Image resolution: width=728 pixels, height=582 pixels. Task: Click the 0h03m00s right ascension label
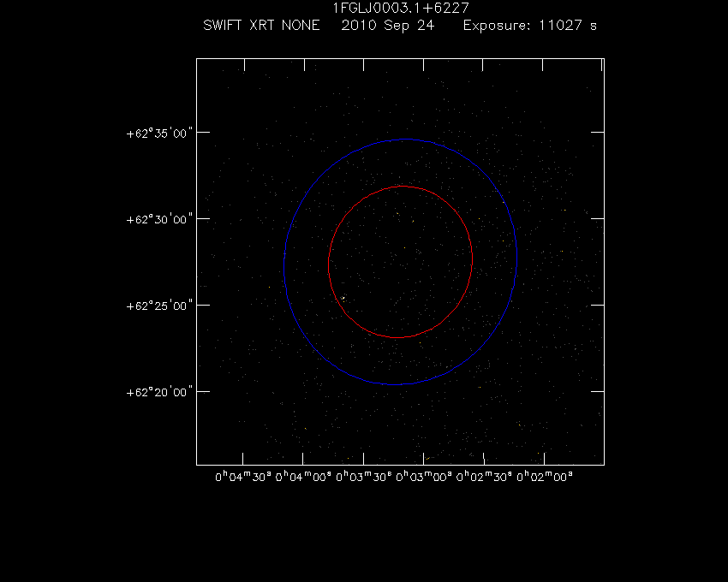(x=424, y=477)
